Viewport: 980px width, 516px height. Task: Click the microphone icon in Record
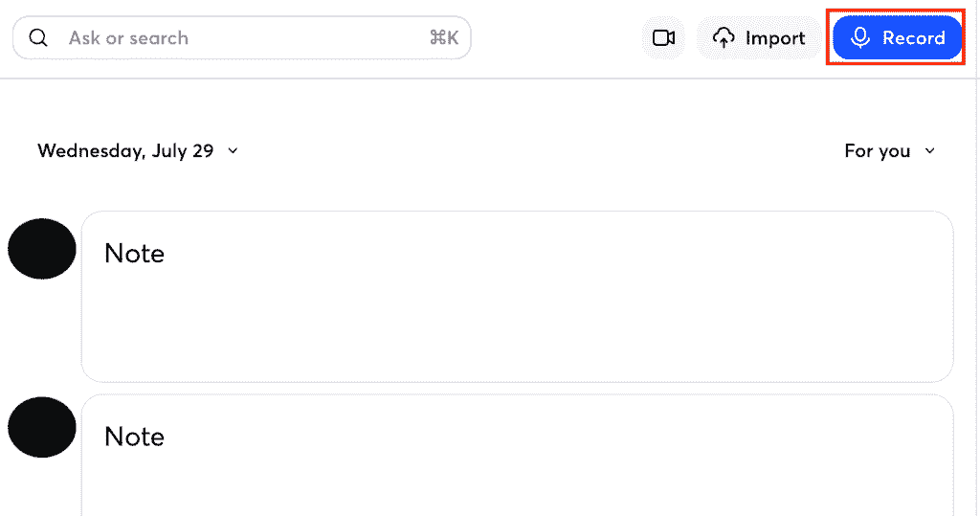coord(860,37)
